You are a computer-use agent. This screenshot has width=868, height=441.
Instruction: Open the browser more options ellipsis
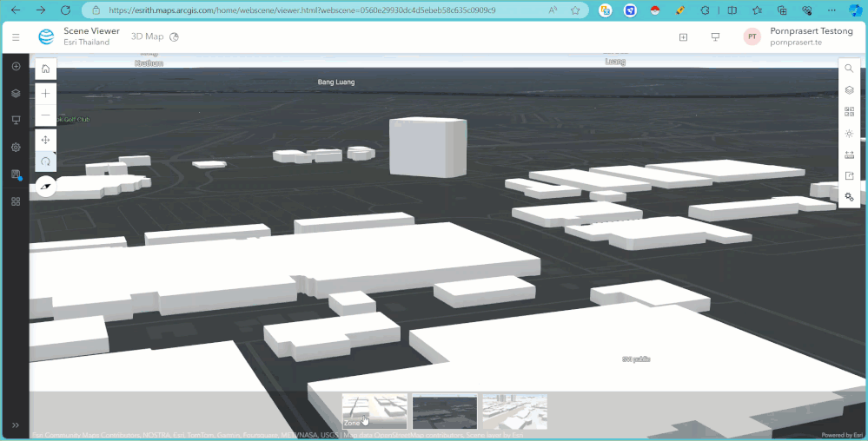[832, 10]
